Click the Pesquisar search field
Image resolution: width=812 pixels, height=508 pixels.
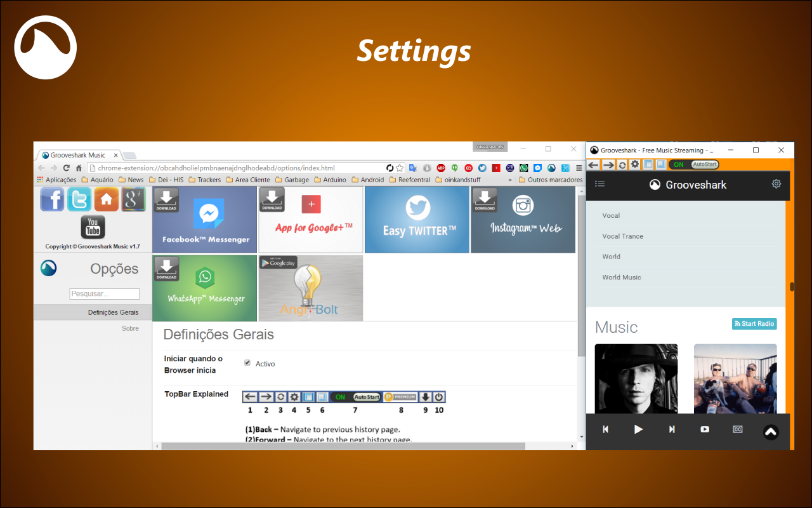(104, 294)
